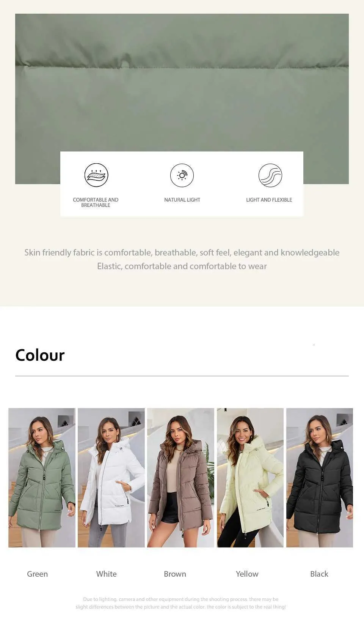Screen dimensions: 364x631
Task: Click the LIGHT AND FLEXIBLE caption
Action: click(269, 200)
